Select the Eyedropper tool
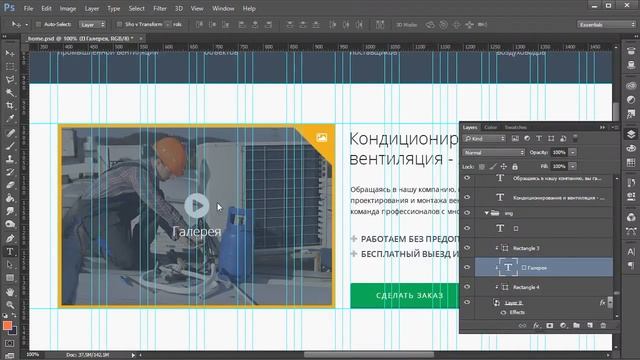The height and width of the screenshot is (360, 640). [x=10, y=119]
